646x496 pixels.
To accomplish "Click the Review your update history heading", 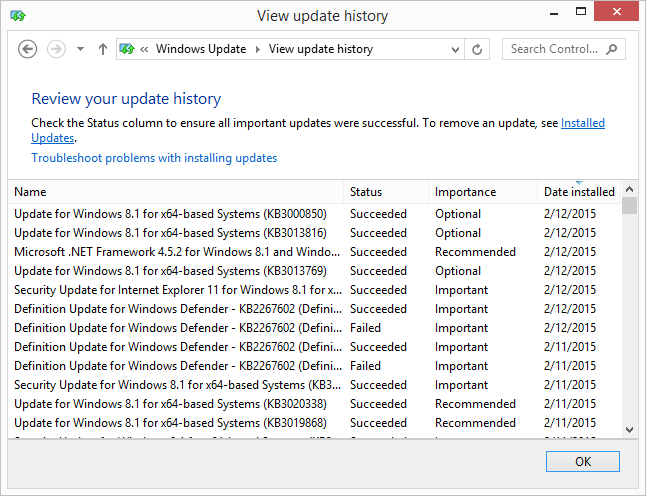I will [126, 99].
